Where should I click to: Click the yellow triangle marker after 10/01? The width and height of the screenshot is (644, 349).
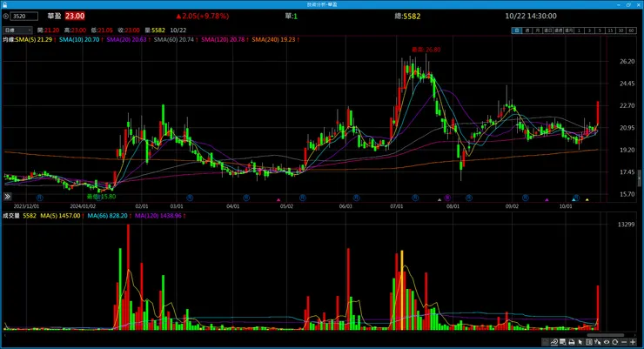coord(587,199)
